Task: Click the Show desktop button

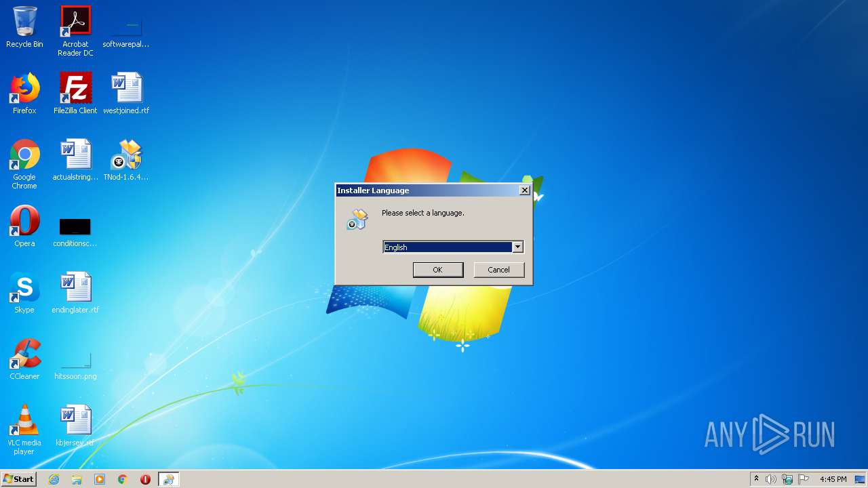Action: (861, 479)
